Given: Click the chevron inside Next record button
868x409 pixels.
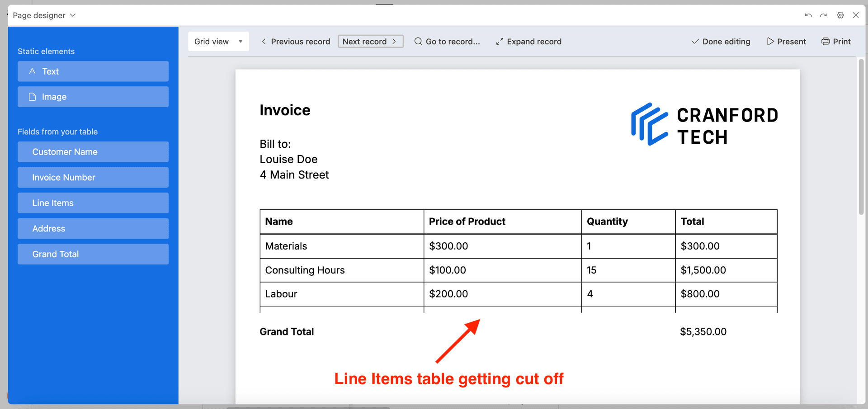Looking at the screenshot, I should coord(395,41).
